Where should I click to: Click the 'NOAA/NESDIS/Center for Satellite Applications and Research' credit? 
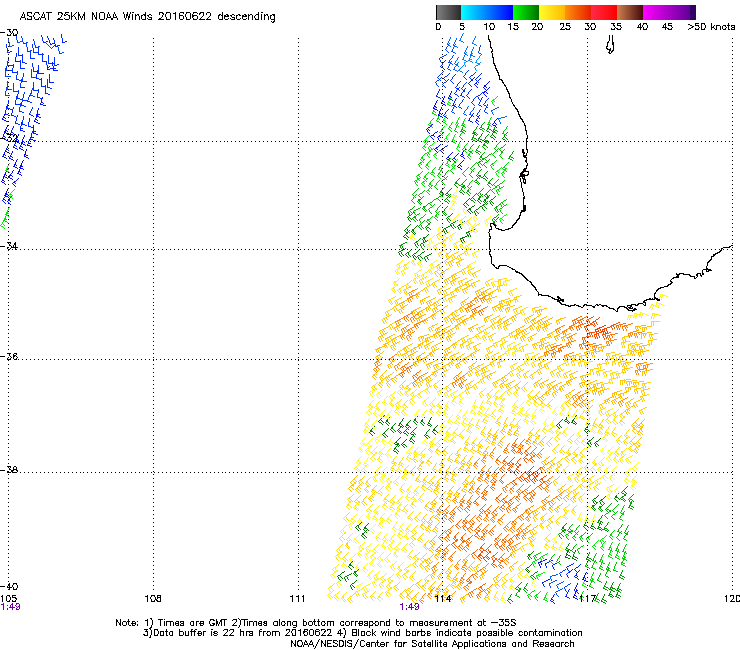tap(432, 644)
